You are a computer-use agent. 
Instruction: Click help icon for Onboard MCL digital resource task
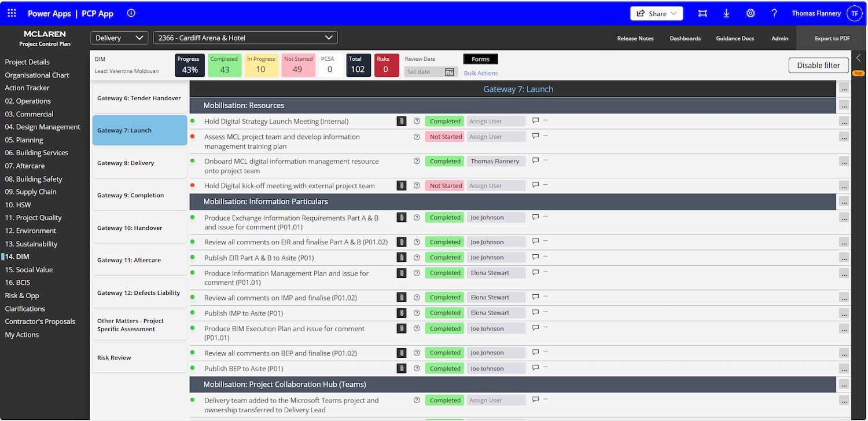tap(417, 161)
